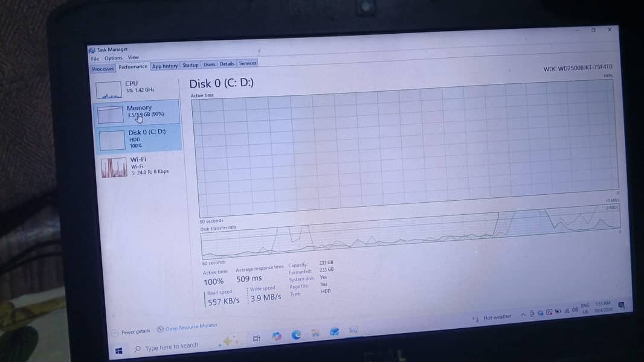Click the Task Manager title bar icon

[92, 51]
